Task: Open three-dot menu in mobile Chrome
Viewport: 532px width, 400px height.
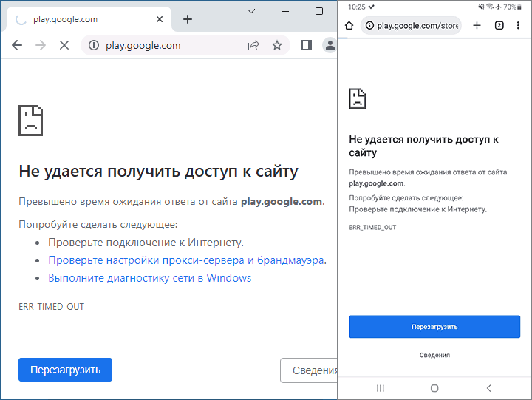Action: click(x=518, y=25)
